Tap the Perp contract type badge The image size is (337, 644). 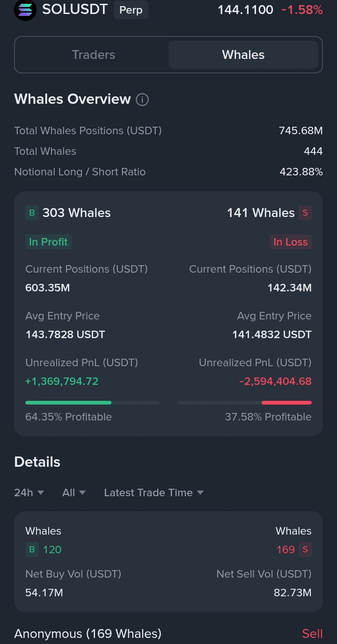click(x=131, y=10)
